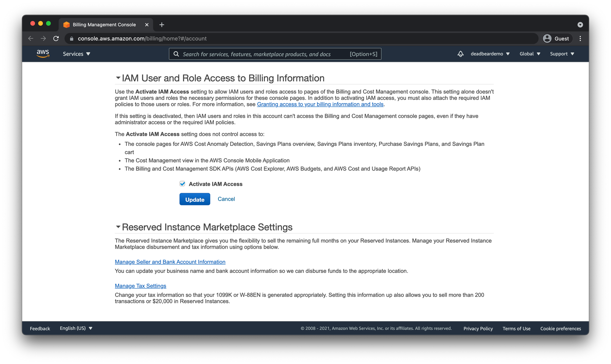Open the Global region dropdown
Image resolution: width=611 pixels, height=364 pixels.
coord(530,54)
